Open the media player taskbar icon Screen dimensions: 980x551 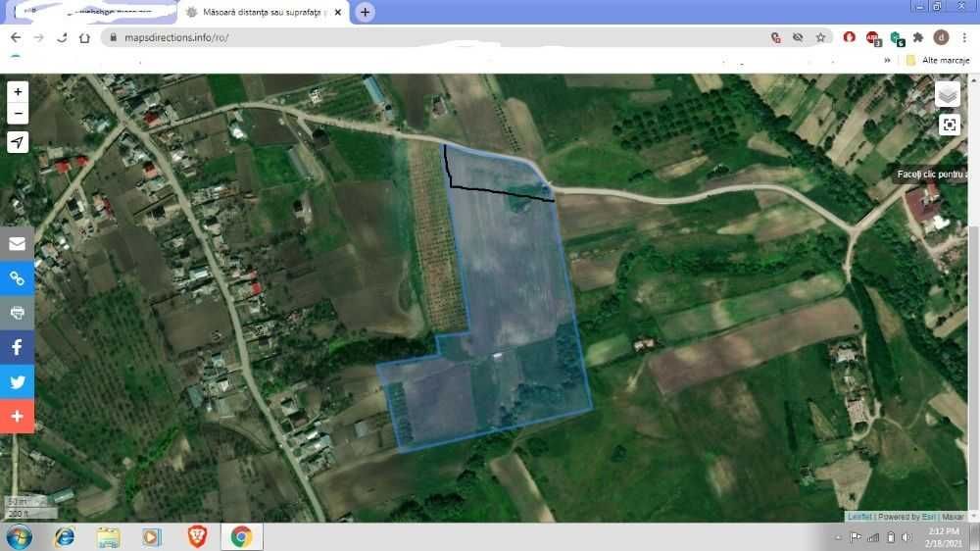tap(152, 537)
